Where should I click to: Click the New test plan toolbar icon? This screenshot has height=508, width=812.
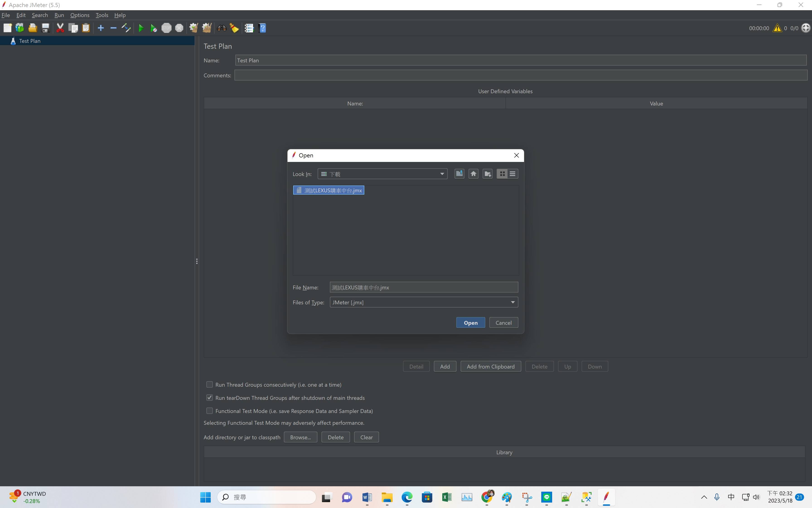coord(7,28)
